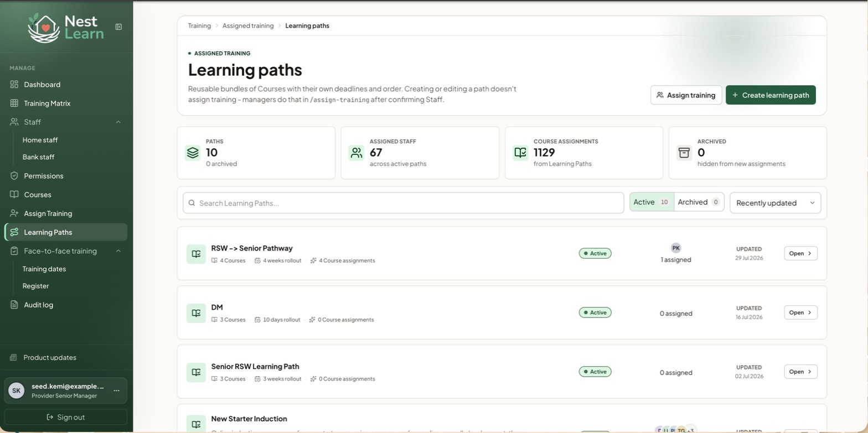This screenshot has width=868, height=433.
Task: Open the DM learning path
Action: 800,312
